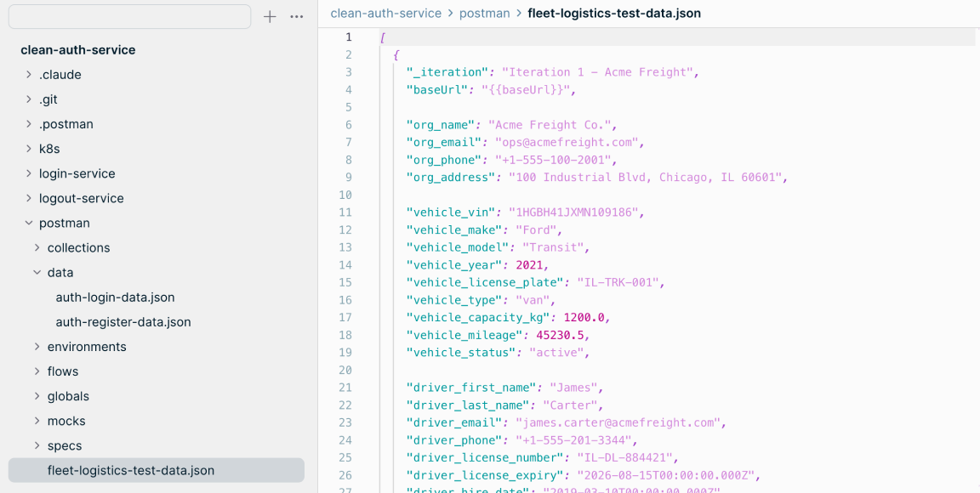
Task: Expand the .claude folder chevron
Action: (29, 74)
